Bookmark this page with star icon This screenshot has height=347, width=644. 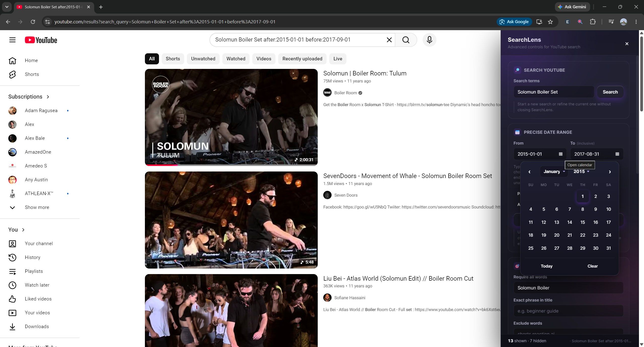coord(550,22)
